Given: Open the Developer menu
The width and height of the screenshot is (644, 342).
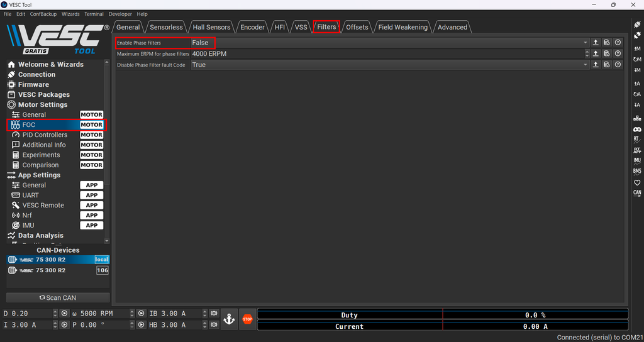Looking at the screenshot, I should click(x=120, y=14).
